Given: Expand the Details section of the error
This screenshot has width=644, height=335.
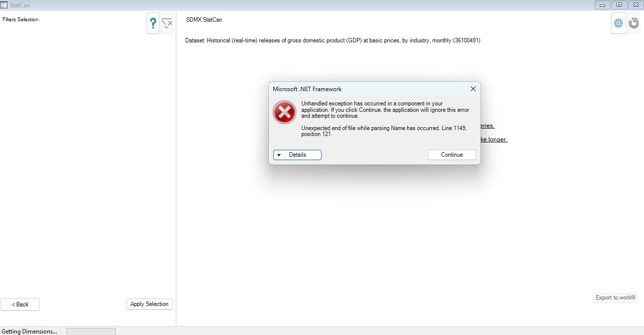Looking at the screenshot, I should 297,155.
